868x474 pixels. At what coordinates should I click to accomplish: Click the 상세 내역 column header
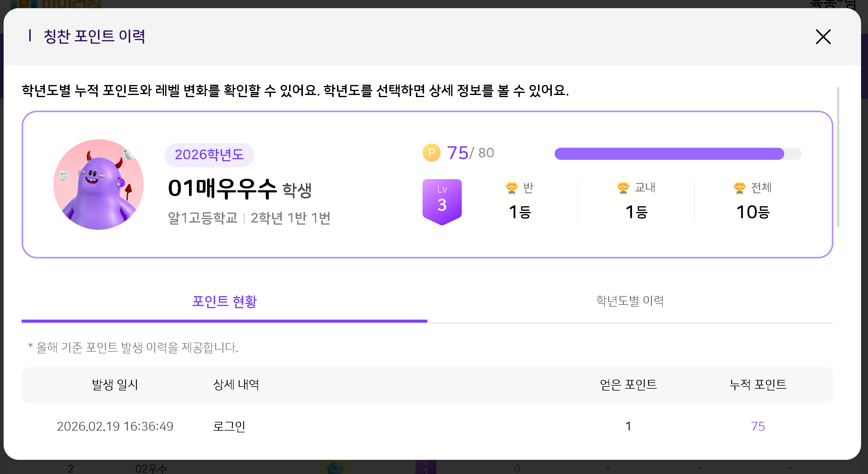coord(236,385)
